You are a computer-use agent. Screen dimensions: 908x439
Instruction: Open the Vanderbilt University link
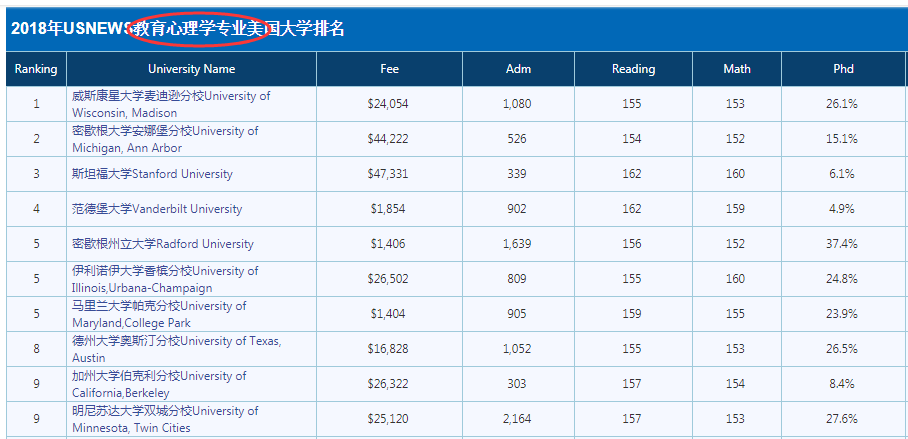coord(157,209)
